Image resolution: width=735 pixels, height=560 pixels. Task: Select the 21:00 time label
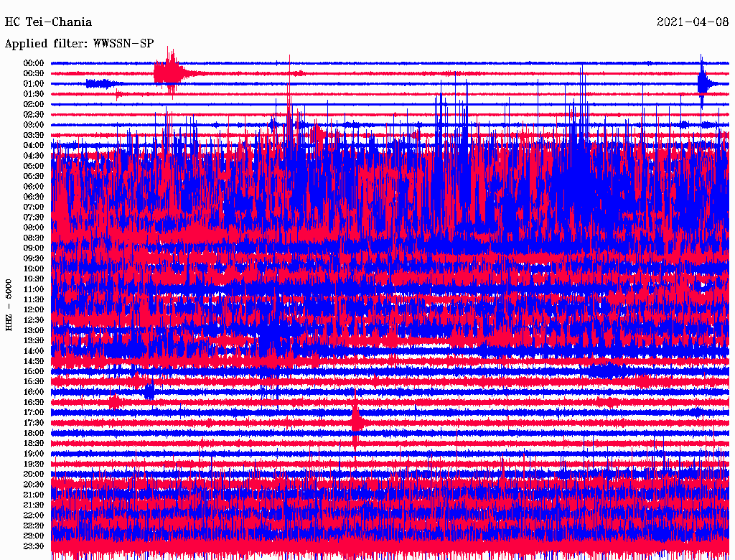(x=34, y=495)
